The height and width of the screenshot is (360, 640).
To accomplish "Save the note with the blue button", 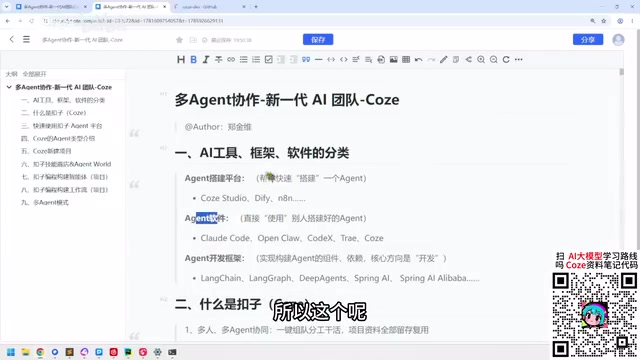I will (x=318, y=40).
